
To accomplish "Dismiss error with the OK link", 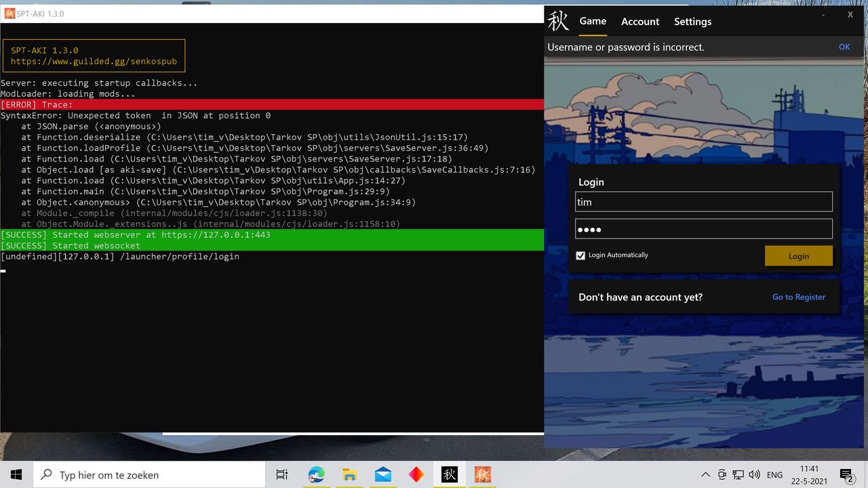I will 844,47.
